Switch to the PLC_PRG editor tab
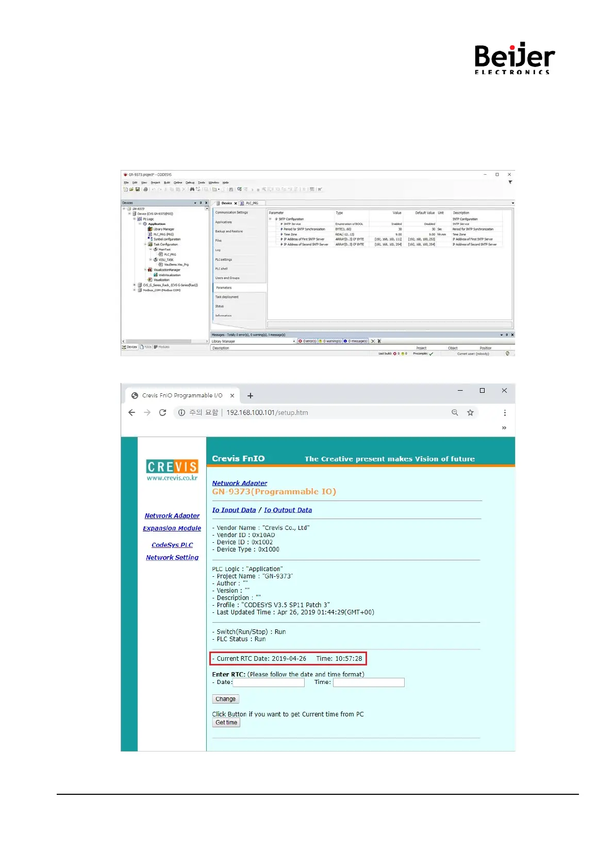Screen dimensions: 614x868 [252, 203]
